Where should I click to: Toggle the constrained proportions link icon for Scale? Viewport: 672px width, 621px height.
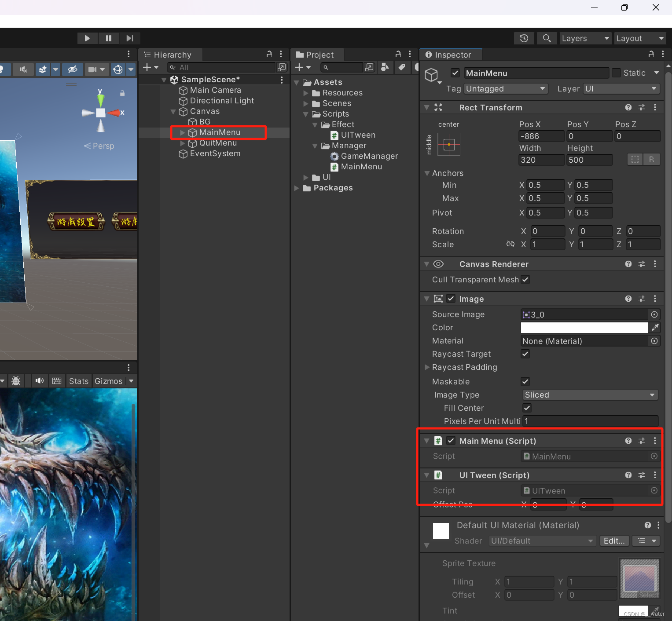510,244
